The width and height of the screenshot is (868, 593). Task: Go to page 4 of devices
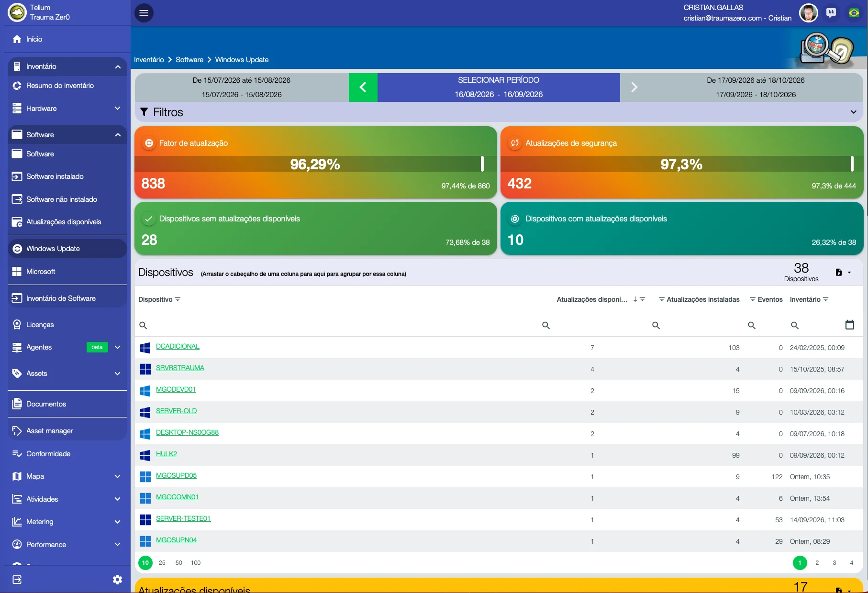[x=852, y=563]
